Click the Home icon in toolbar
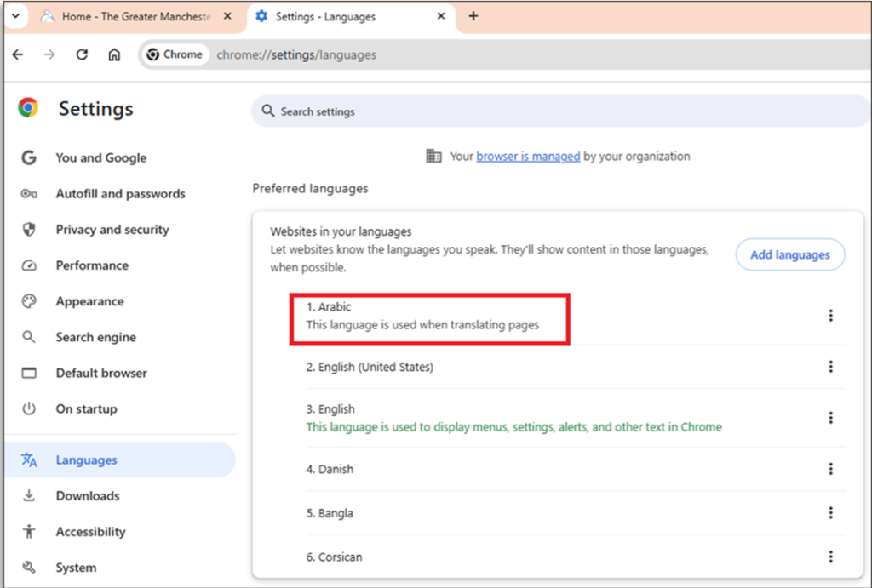The image size is (872, 588). tap(114, 54)
